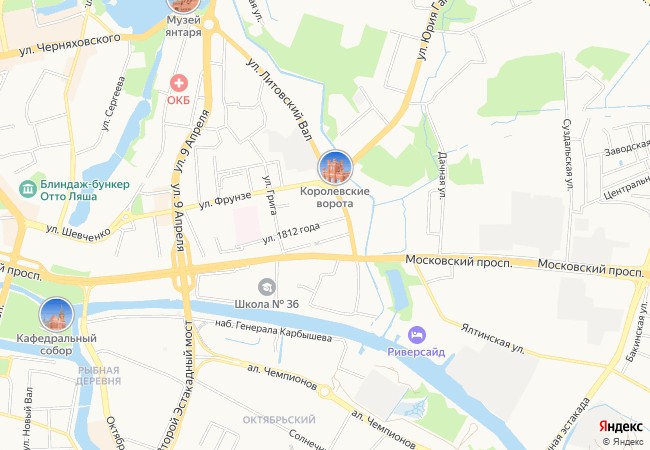Select the ул. 1812 года street label

tap(291, 233)
